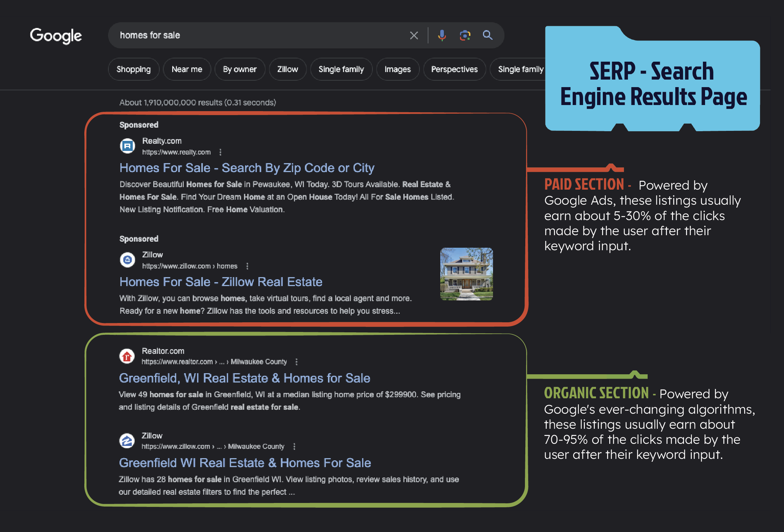
Task: Select the Near me filter chip
Action: [x=187, y=69]
